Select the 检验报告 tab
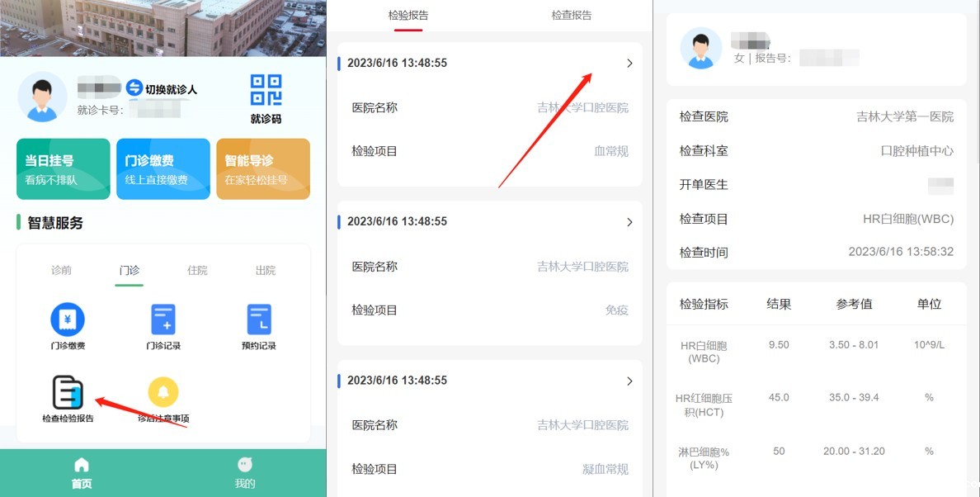Image resolution: width=980 pixels, height=497 pixels. click(408, 16)
